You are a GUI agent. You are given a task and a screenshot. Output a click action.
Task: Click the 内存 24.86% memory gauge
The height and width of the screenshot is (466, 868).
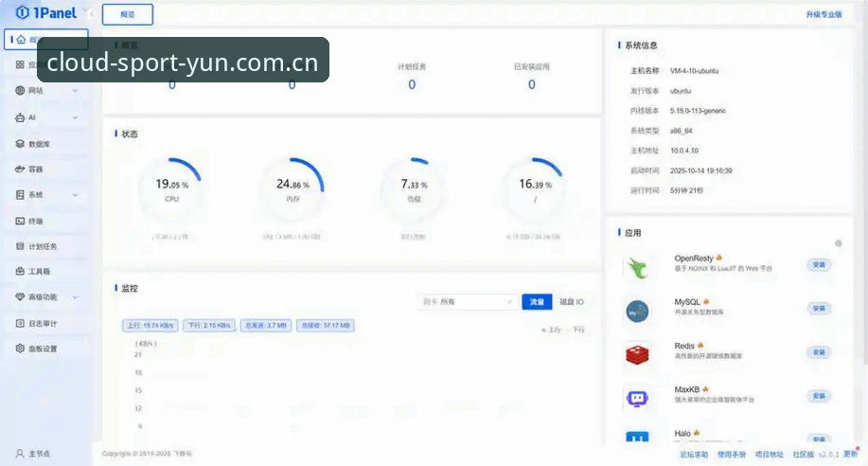click(292, 188)
